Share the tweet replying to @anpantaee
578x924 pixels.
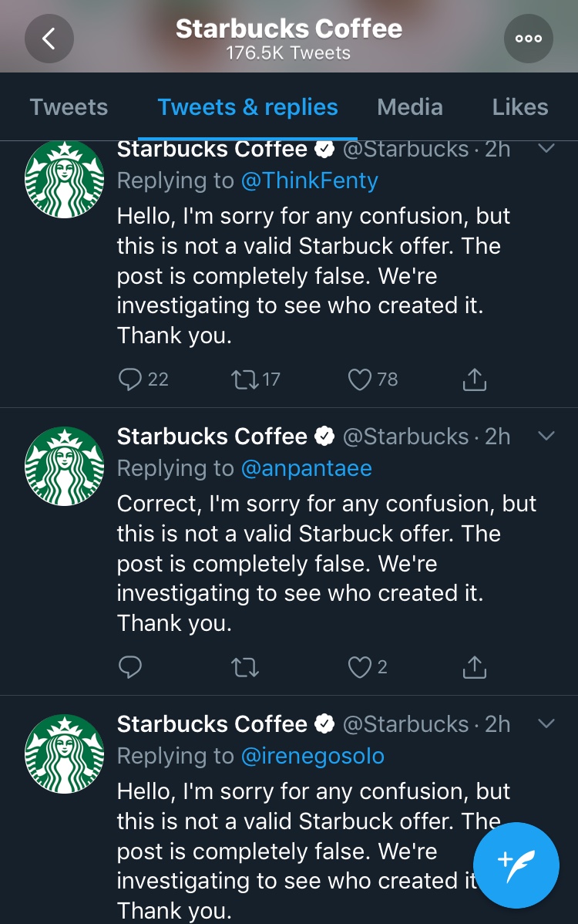point(474,667)
